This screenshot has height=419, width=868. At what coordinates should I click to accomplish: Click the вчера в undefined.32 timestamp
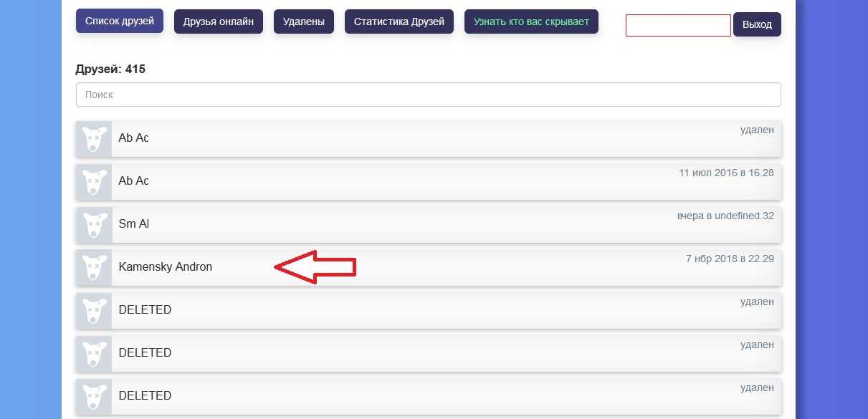tap(725, 216)
